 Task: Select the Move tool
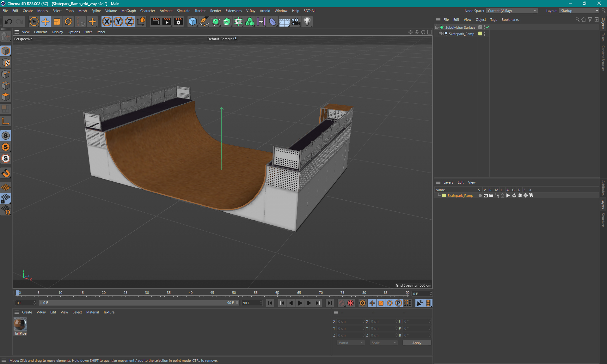46,21
